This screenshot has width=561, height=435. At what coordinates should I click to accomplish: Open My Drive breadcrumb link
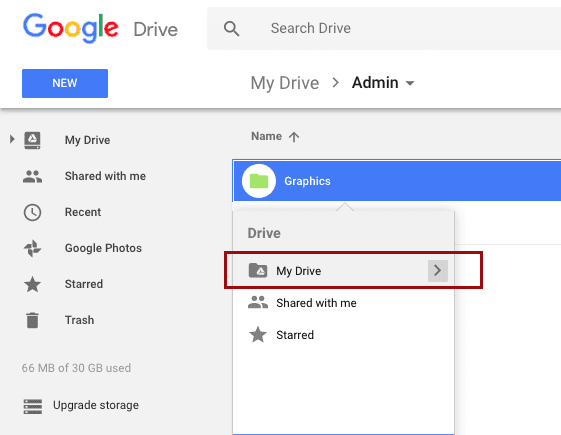[285, 83]
